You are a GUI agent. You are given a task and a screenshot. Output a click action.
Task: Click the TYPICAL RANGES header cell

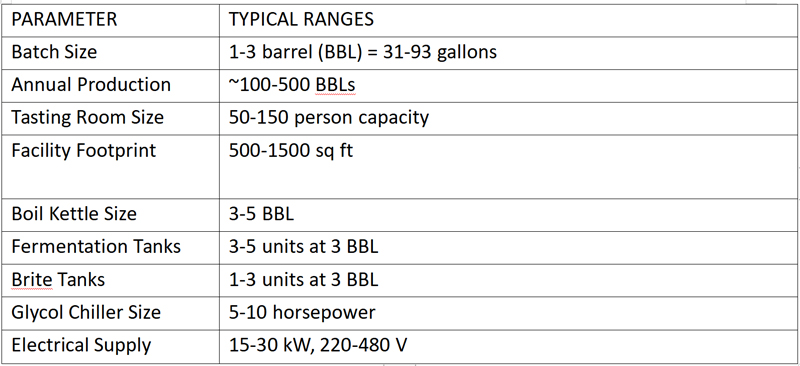[509, 20]
